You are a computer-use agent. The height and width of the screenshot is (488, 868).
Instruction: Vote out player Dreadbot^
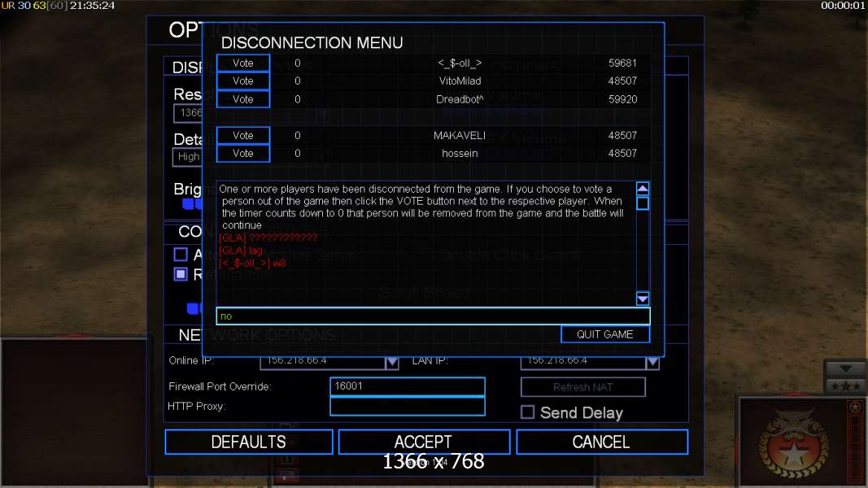pyautogui.click(x=243, y=99)
